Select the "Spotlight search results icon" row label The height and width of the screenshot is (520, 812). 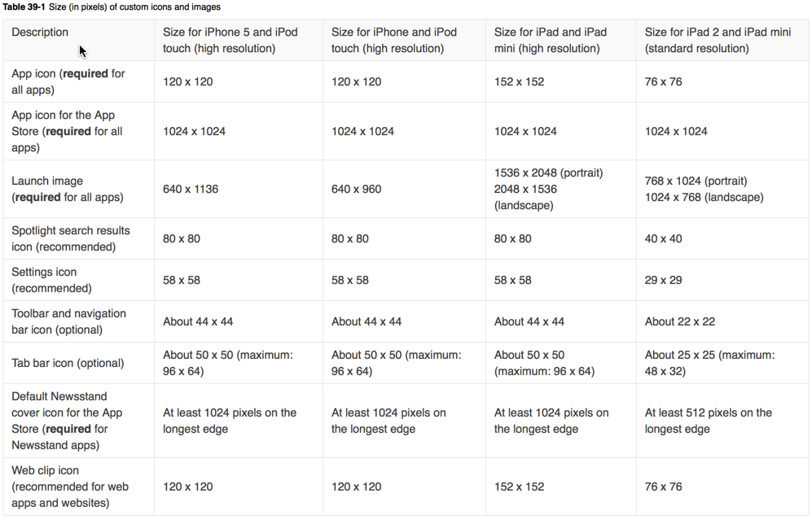(71, 238)
